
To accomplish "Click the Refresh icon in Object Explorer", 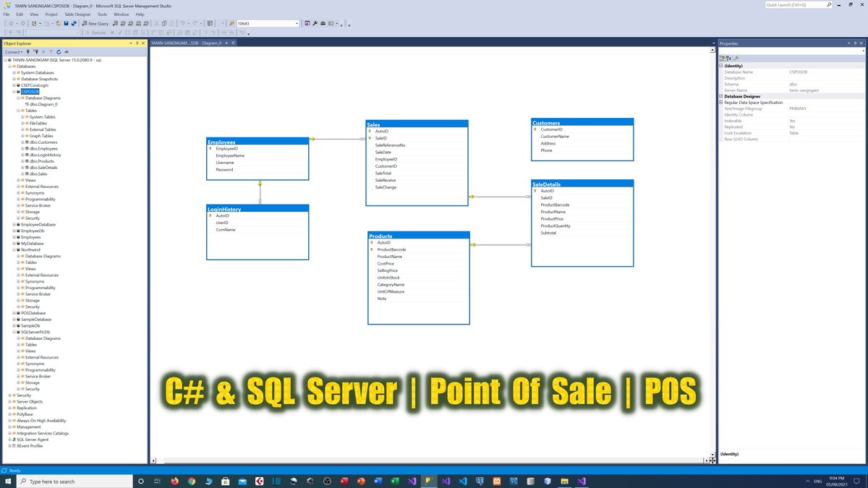I will coord(59,52).
